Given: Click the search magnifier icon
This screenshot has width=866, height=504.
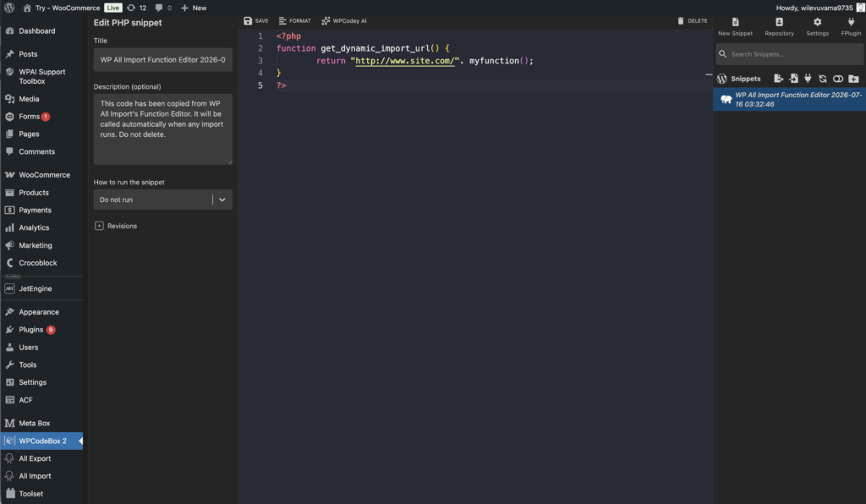Looking at the screenshot, I should pyautogui.click(x=722, y=54).
